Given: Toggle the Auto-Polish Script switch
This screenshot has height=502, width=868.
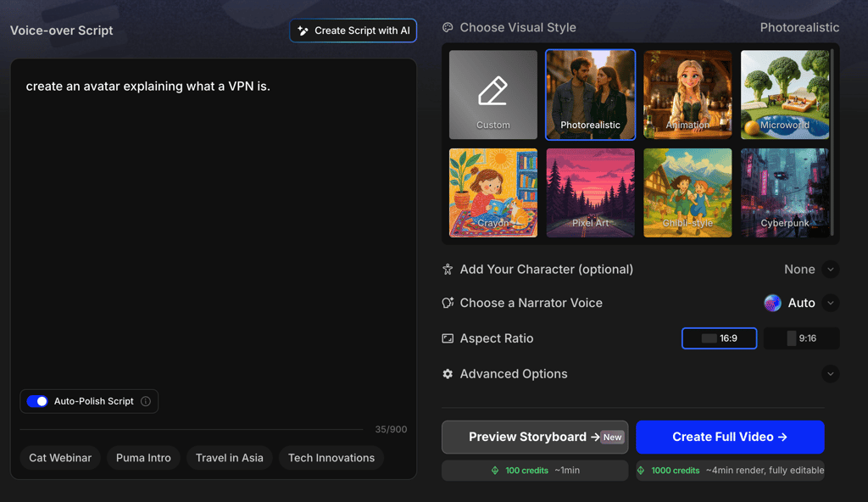Looking at the screenshot, I should coord(37,401).
